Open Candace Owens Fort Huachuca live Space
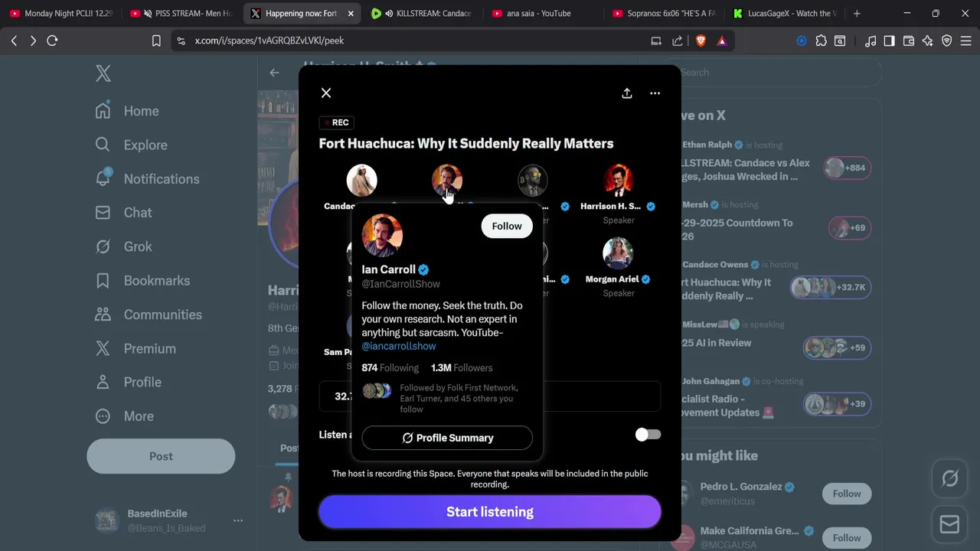The height and width of the screenshot is (551, 980). tap(773, 282)
